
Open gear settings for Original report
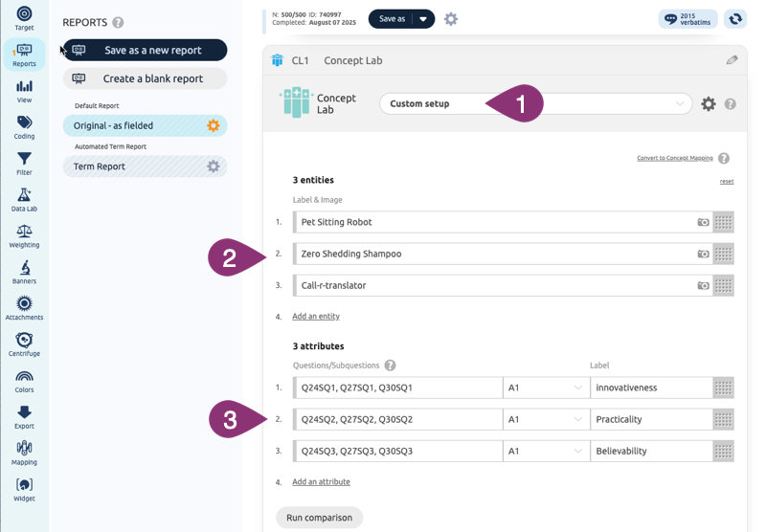[213, 125]
